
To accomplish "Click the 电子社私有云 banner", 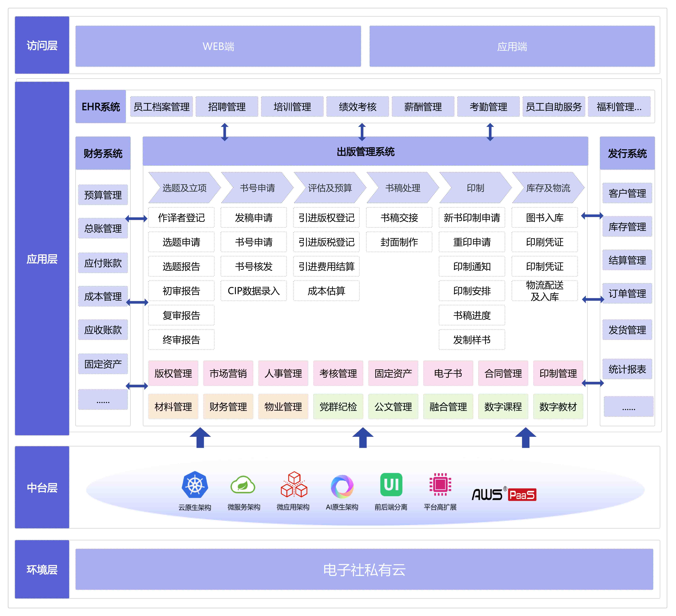I will click(364, 570).
